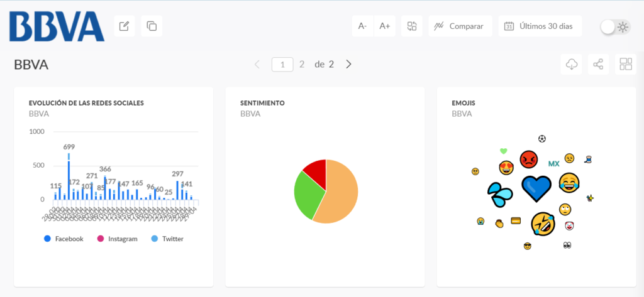Screen dimensions: 644x297
Task: Click the duplicate dashboard copy icon
Action: click(x=152, y=26)
